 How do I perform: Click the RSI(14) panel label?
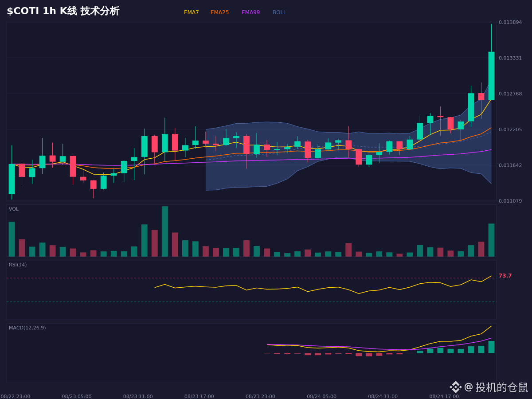[18, 265]
